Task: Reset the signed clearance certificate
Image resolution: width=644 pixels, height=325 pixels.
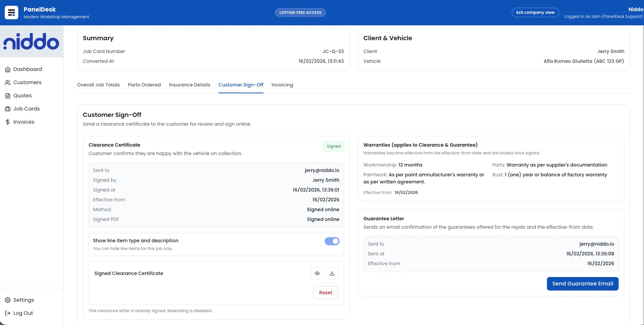Action: (325, 293)
